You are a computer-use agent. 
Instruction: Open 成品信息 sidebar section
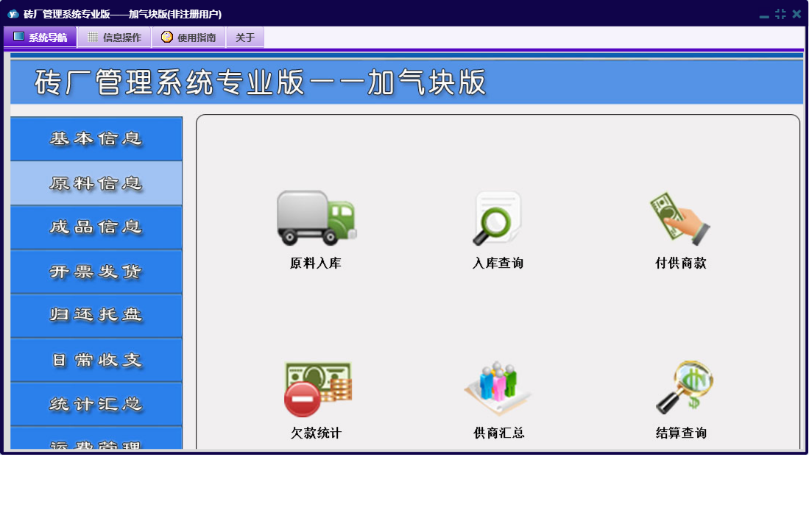pyautogui.click(x=96, y=227)
